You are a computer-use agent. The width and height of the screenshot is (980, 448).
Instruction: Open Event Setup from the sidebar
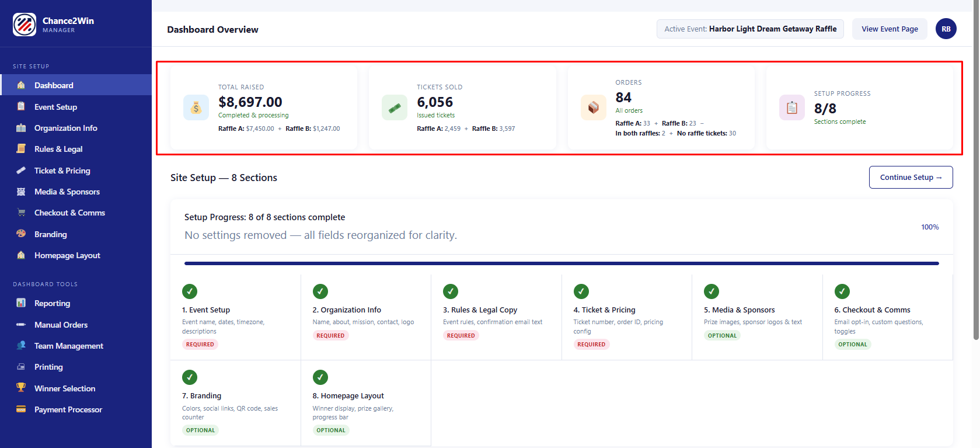point(76,107)
